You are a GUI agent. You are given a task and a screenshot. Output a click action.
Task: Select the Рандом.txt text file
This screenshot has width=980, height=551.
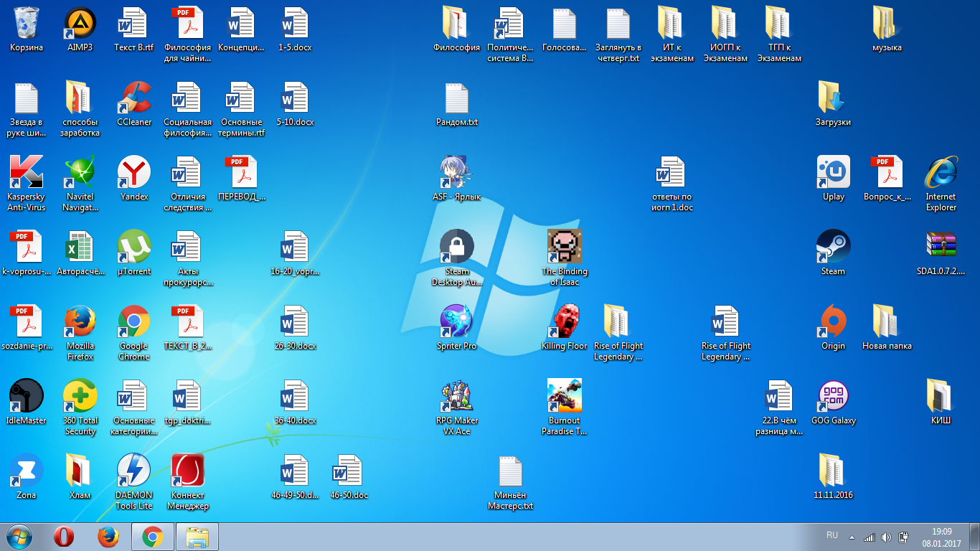click(457, 98)
